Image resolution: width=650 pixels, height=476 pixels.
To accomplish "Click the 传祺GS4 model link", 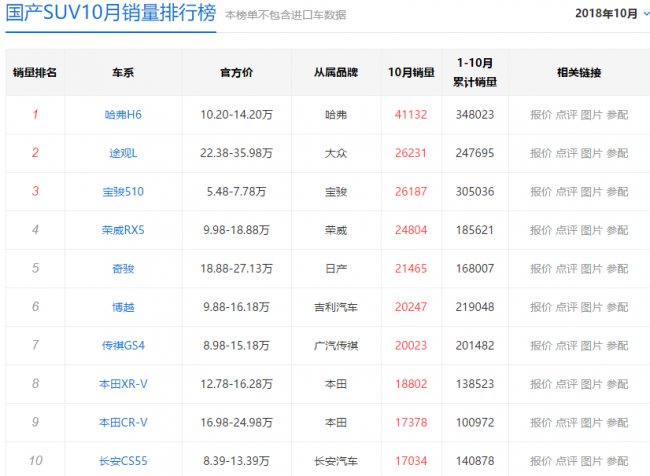I will coord(123,345).
